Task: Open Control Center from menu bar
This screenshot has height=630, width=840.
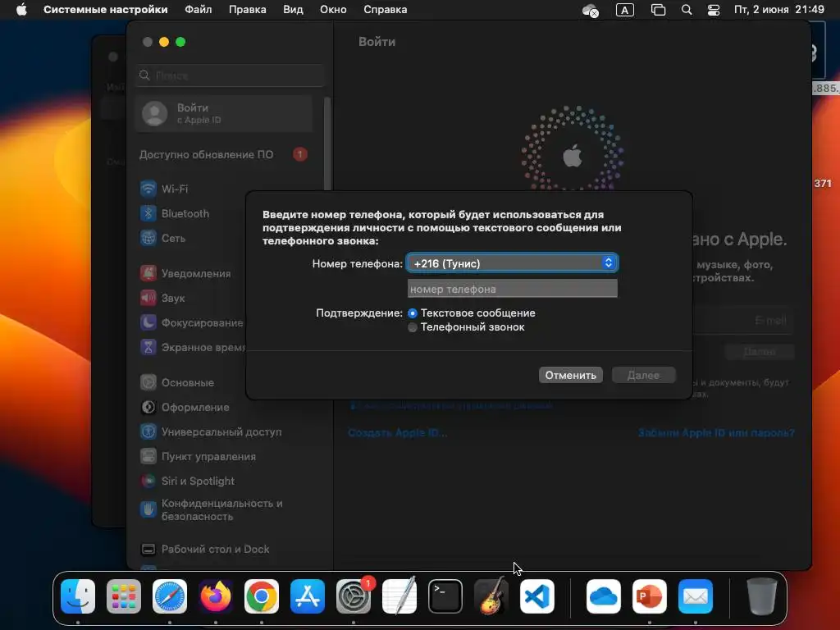Action: (x=714, y=10)
